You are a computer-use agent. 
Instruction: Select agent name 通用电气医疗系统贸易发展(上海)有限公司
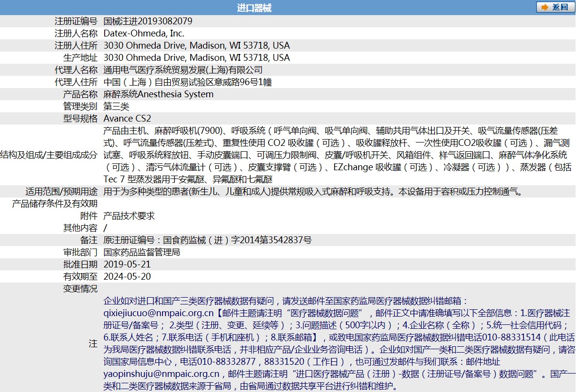pyautogui.click(x=183, y=70)
